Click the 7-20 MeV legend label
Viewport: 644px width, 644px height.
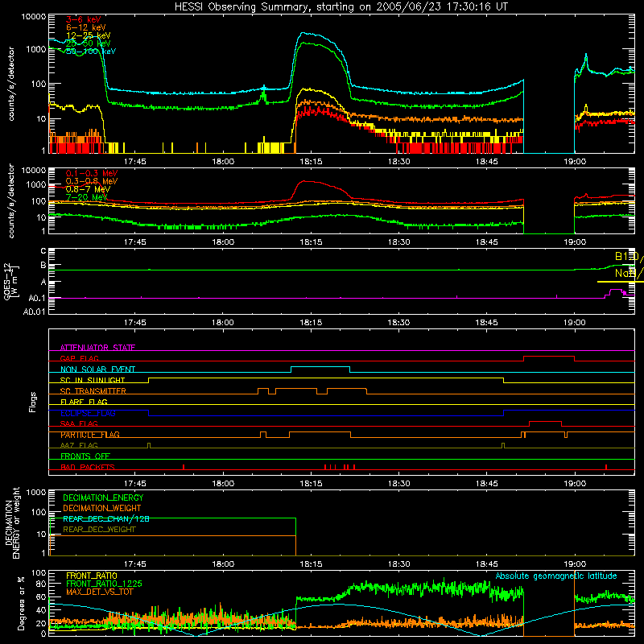(86, 197)
